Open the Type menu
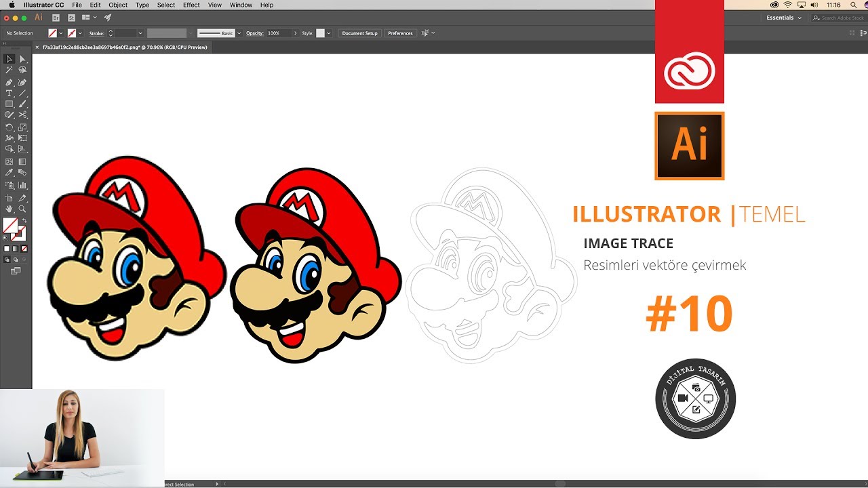 [x=142, y=5]
